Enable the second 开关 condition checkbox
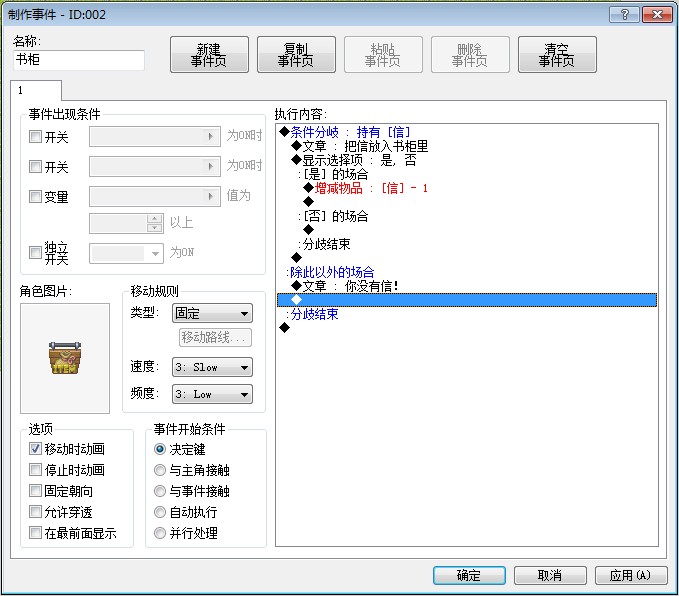The image size is (679, 596). 35,166
